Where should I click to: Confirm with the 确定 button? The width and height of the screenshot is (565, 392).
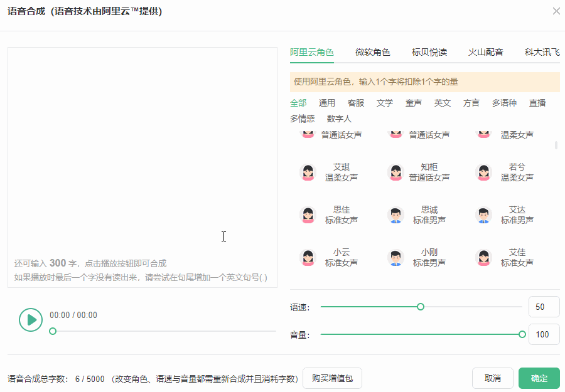(x=538, y=378)
